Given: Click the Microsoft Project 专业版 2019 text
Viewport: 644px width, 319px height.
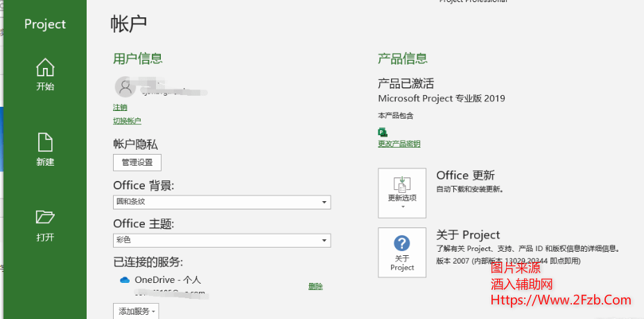Looking at the screenshot, I should click(442, 98).
